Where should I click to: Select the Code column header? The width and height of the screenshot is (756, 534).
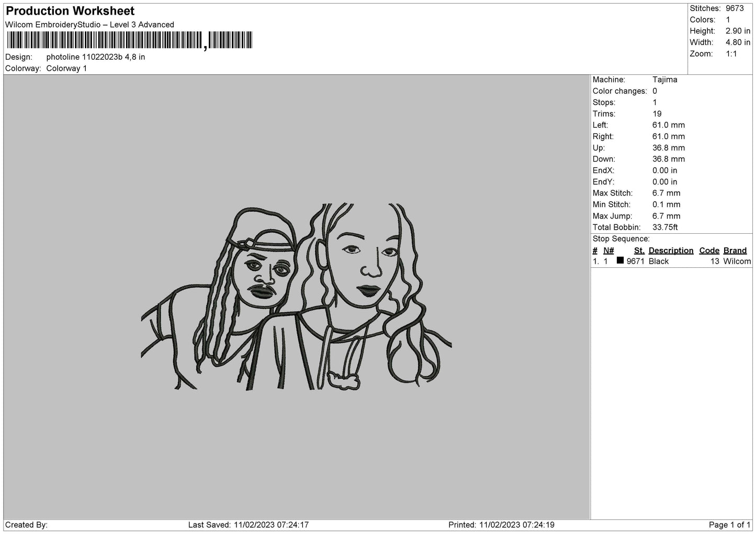tap(709, 251)
